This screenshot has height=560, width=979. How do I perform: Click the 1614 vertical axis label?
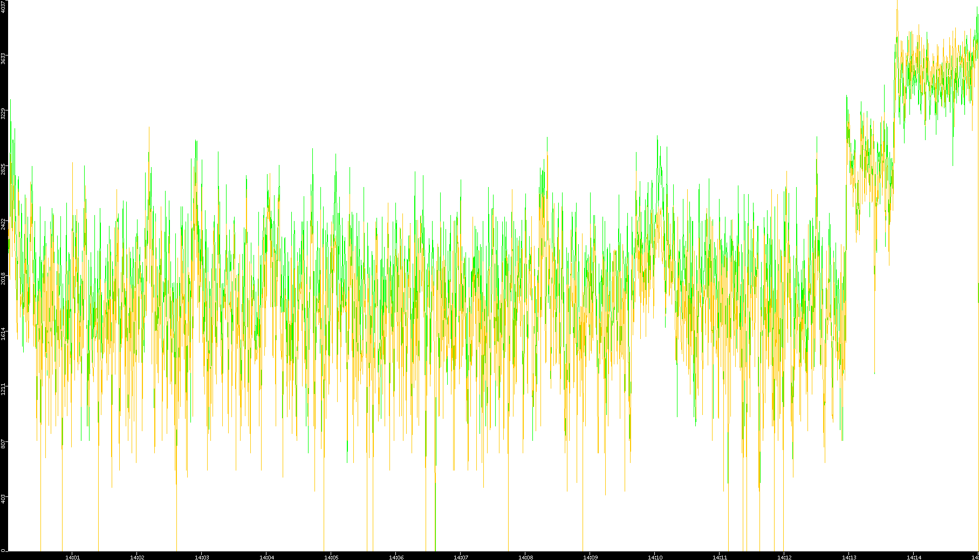click(x=4, y=334)
